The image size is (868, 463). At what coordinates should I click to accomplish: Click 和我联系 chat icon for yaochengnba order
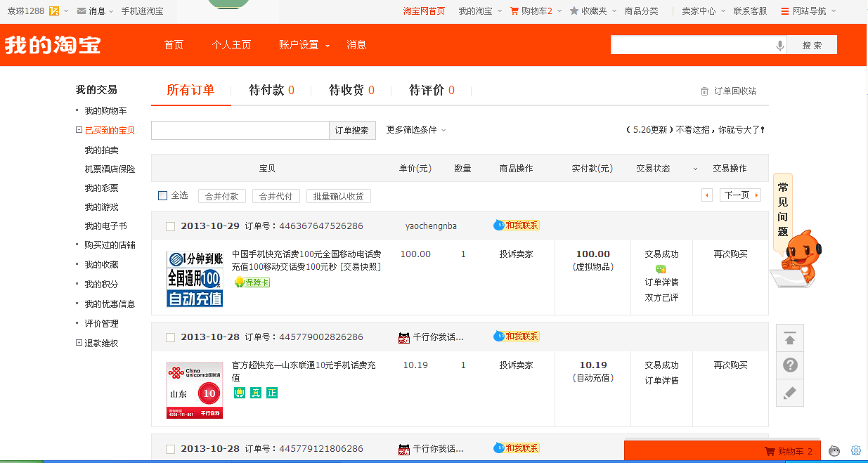click(x=517, y=226)
